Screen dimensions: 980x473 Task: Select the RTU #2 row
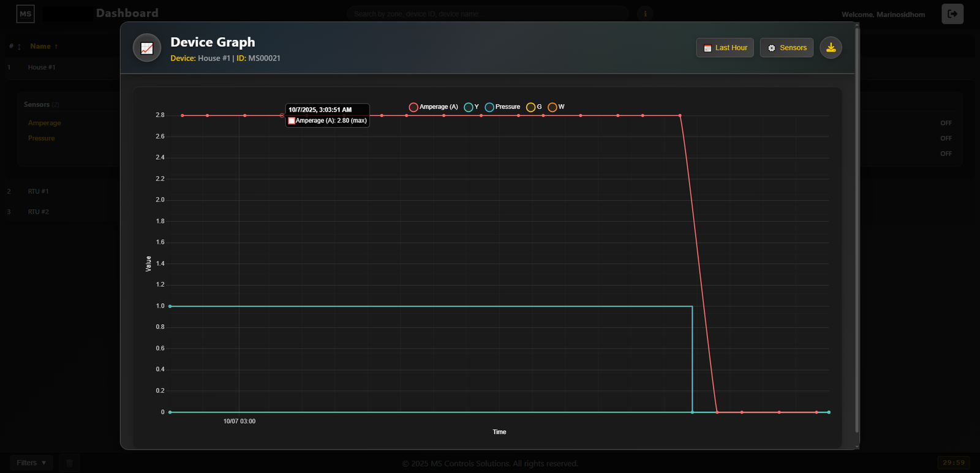[x=38, y=211]
